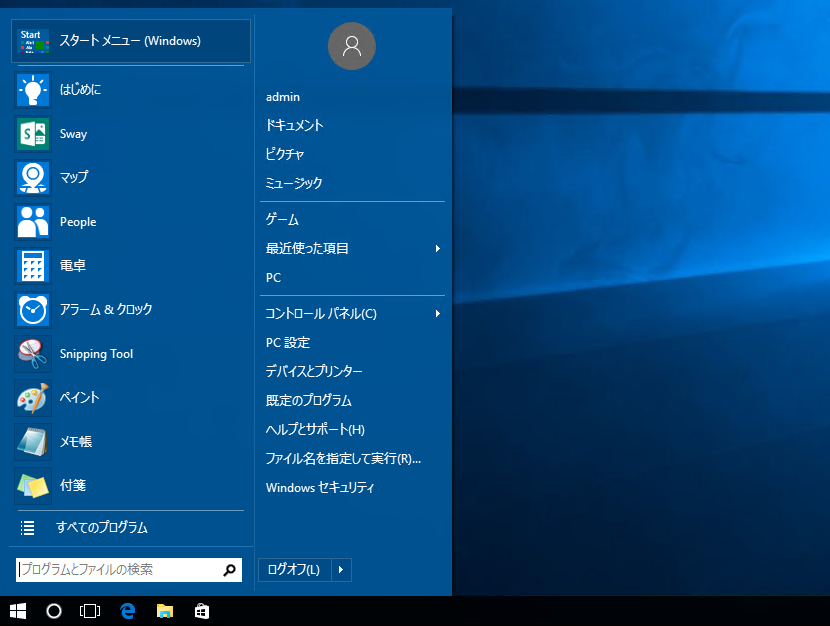This screenshot has width=830, height=626.
Task: Click the user account avatar picture
Action: point(351,46)
